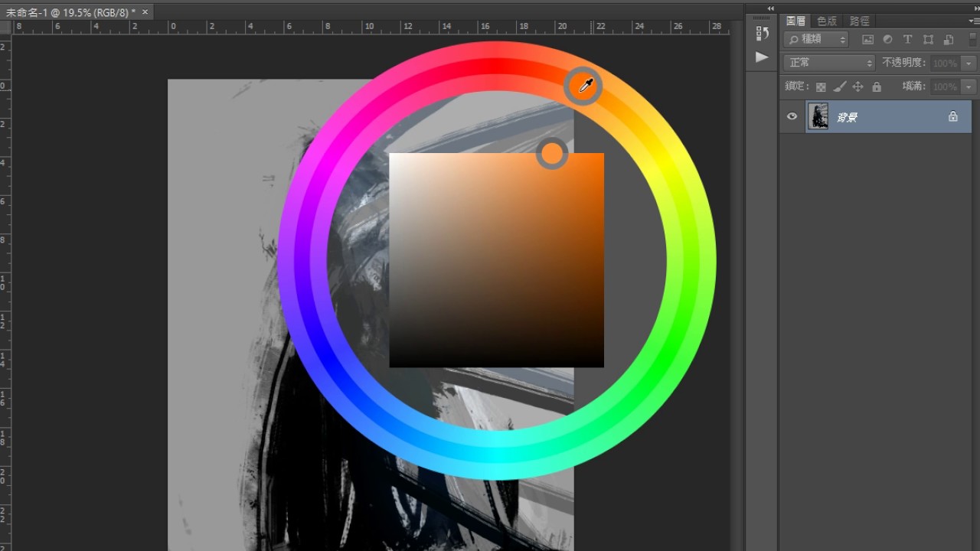The image size is (980, 551).
Task: Lock transparent pixels in Layers panel
Action: pos(821,87)
